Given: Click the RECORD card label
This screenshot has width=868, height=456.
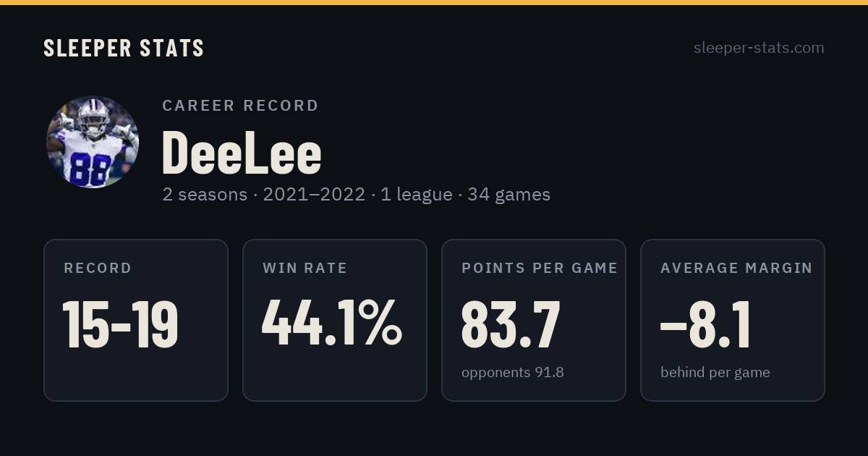Looking at the screenshot, I should pyautogui.click(x=98, y=268).
